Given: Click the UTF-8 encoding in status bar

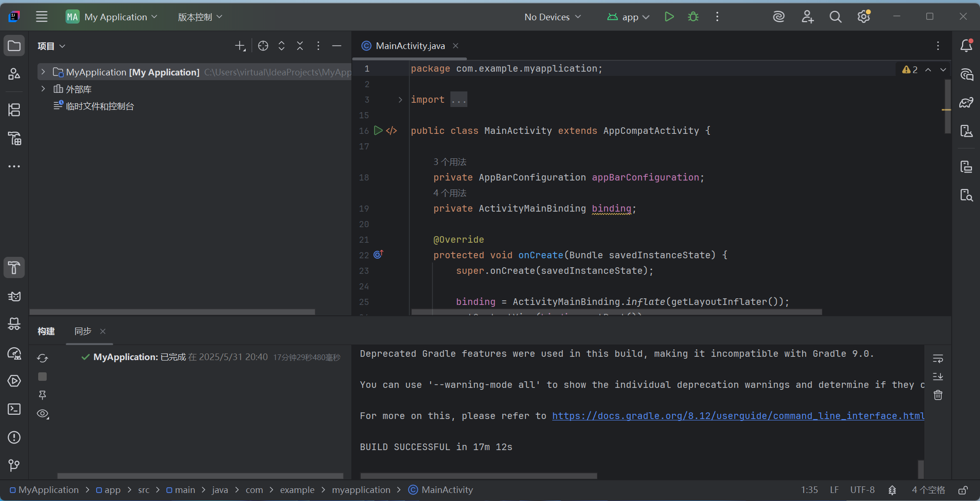Looking at the screenshot, I should 862,490.
